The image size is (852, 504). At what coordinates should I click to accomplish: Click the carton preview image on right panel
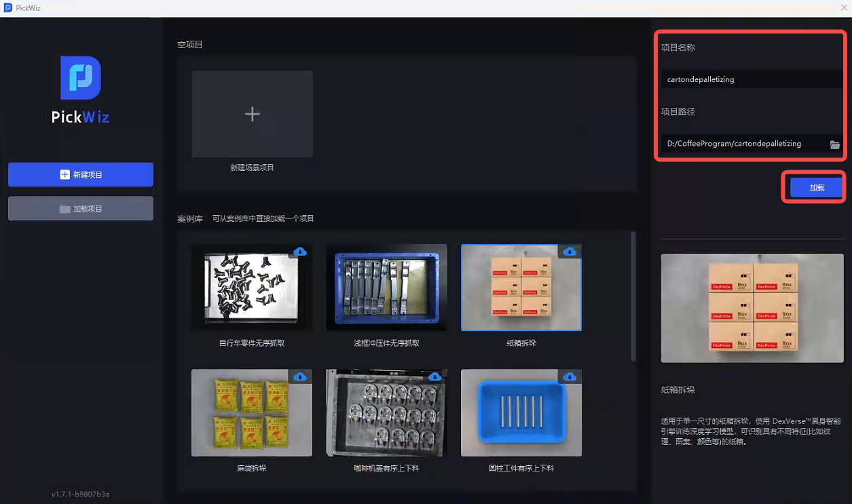point(752,308)
